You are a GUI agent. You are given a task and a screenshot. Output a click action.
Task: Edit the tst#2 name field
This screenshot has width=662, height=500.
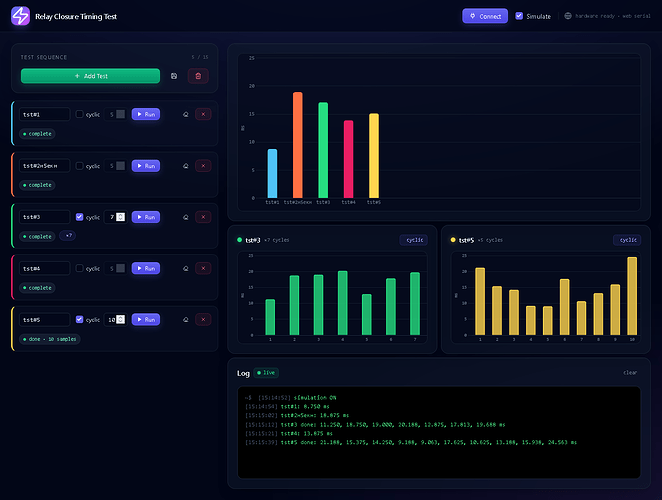tap(45, 166)
